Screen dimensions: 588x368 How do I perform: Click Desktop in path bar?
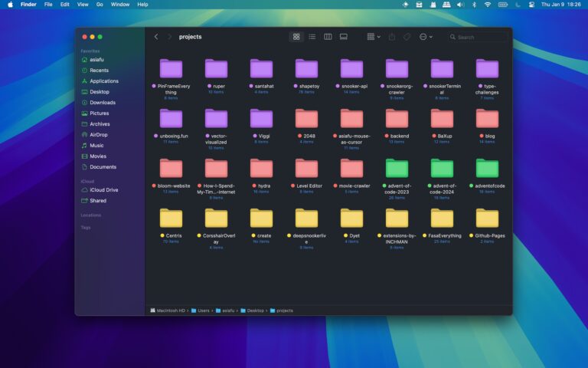pyautogui.click(x=253, y=310)
